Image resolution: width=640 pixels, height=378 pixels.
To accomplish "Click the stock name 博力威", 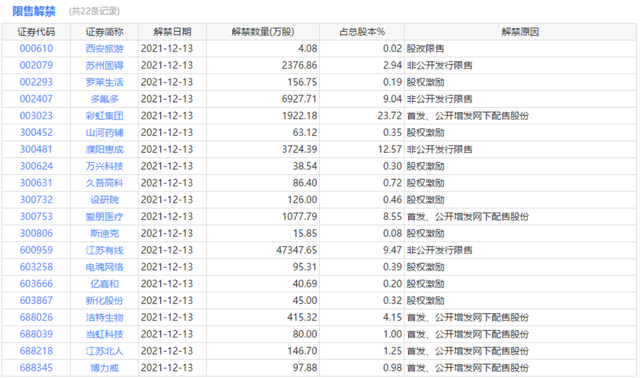I will coord(104,368).
